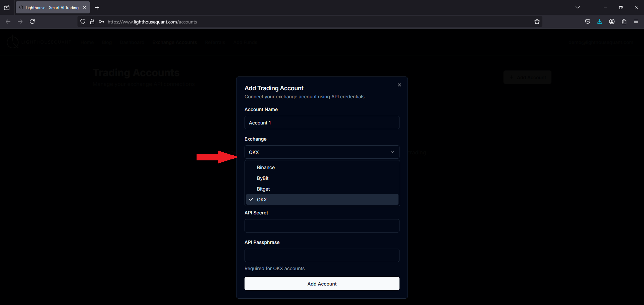
Task: Open the Pocket save icon
Action: click(588, 21)
